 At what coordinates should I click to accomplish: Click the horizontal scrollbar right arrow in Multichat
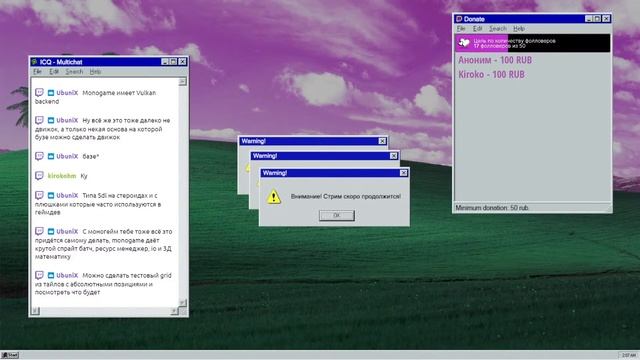[x=175, y=311]
